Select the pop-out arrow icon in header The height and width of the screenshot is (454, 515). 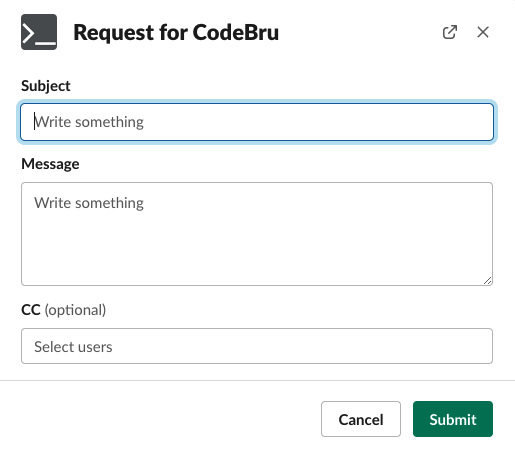(450, 32)
